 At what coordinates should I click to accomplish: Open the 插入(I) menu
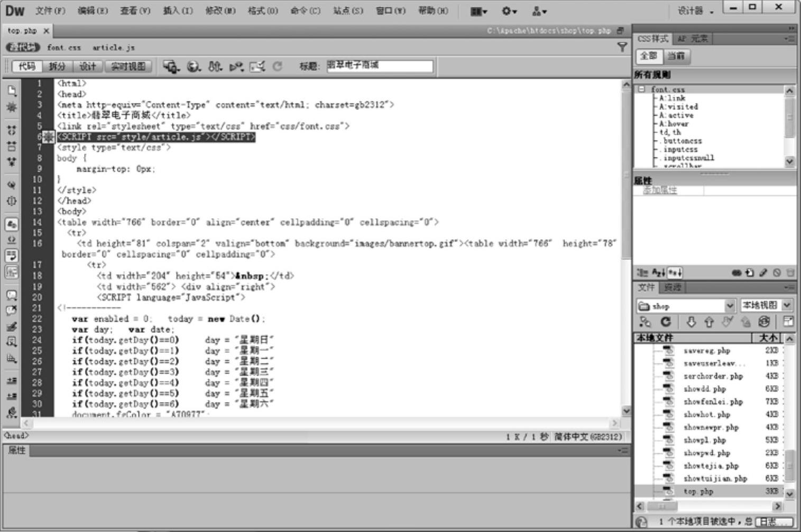point(178,11)
